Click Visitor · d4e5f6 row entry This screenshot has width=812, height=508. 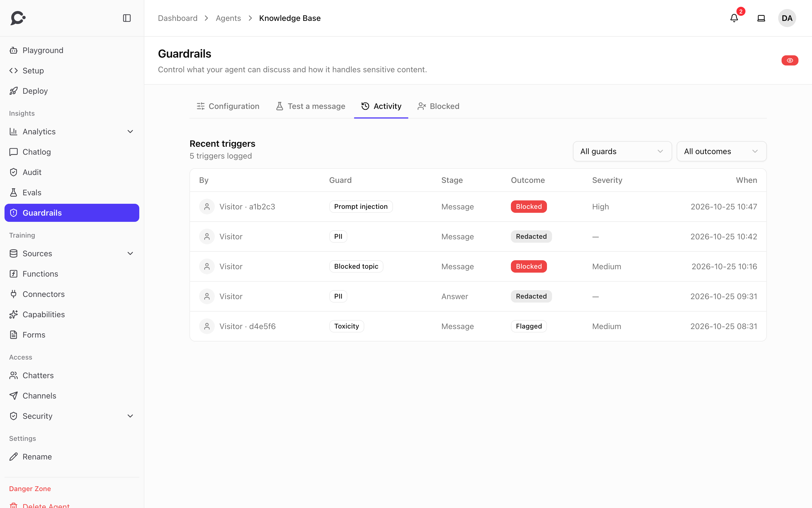[x=248, y=326]
